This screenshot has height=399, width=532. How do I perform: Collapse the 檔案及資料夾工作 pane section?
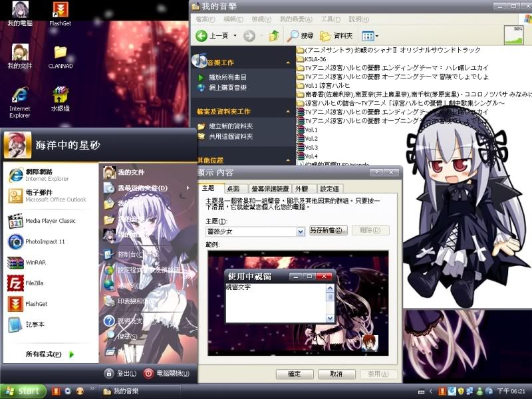[288, 112]
